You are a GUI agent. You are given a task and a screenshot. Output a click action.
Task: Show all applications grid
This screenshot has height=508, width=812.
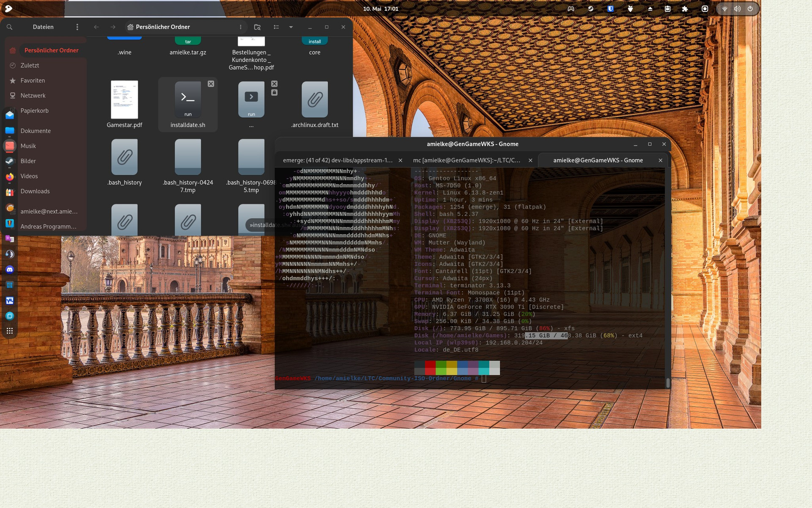click(x=10, y=331)
